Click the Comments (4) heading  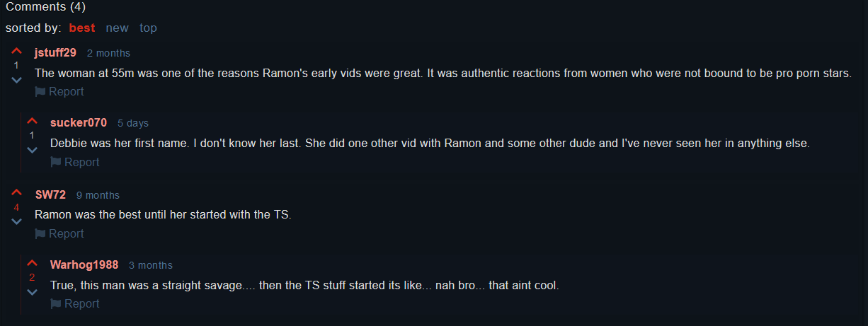click(45, 7)
